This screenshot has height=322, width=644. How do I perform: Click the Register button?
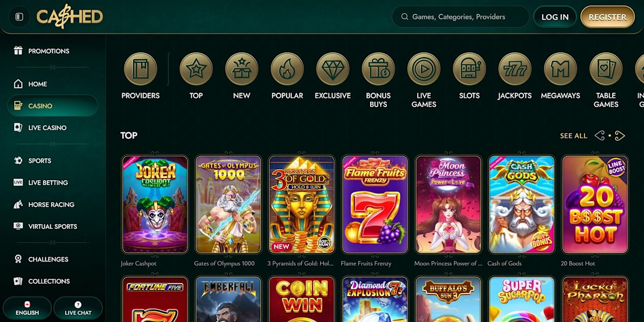(607, 17)
